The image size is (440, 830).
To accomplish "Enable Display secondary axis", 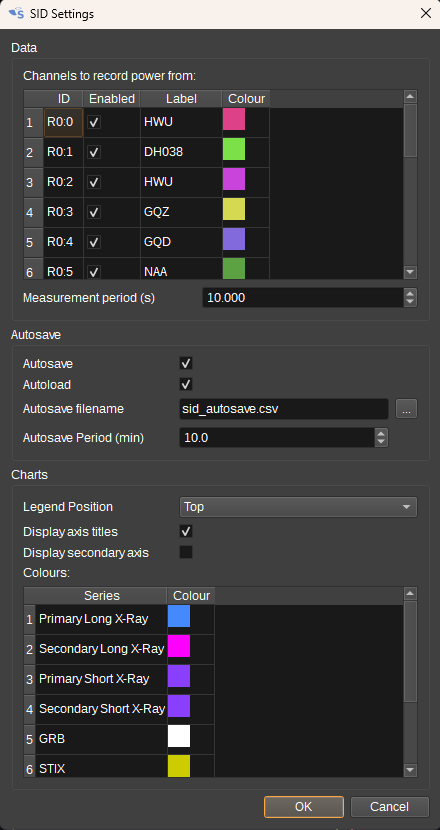I will pyautogui.click(x=186, y=553).
